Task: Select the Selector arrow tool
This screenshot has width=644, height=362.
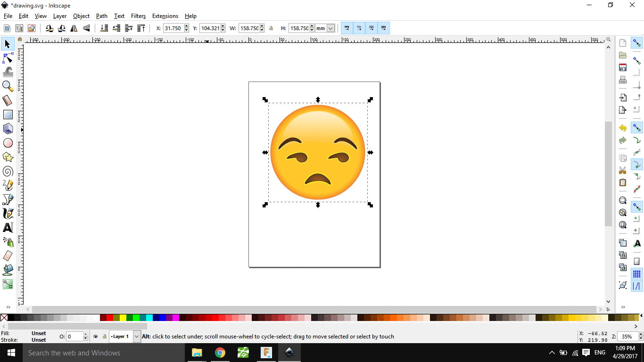Action: coord(8,44)
